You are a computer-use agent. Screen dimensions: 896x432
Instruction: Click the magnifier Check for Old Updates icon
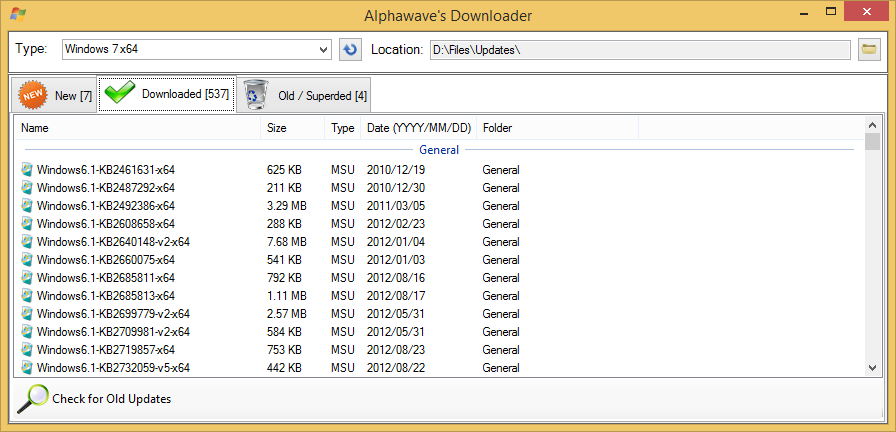coord(31,398)
